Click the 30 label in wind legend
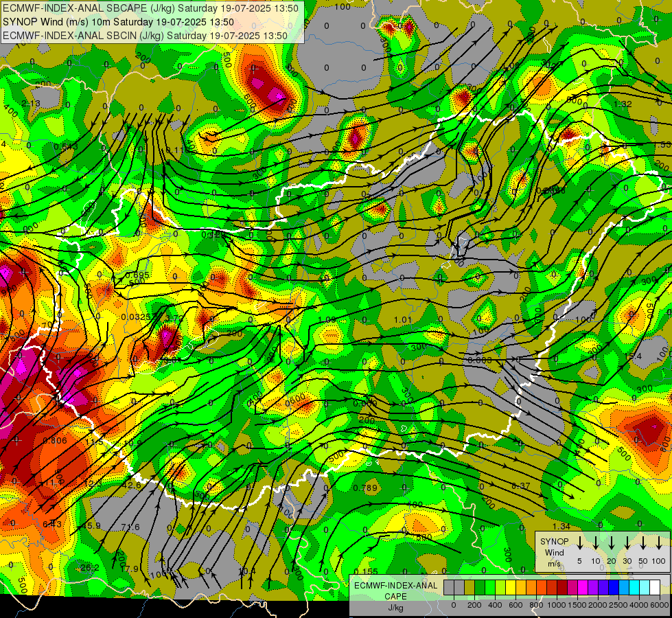Viewport: 672px width, 618px height. click(x=627, y=562)
